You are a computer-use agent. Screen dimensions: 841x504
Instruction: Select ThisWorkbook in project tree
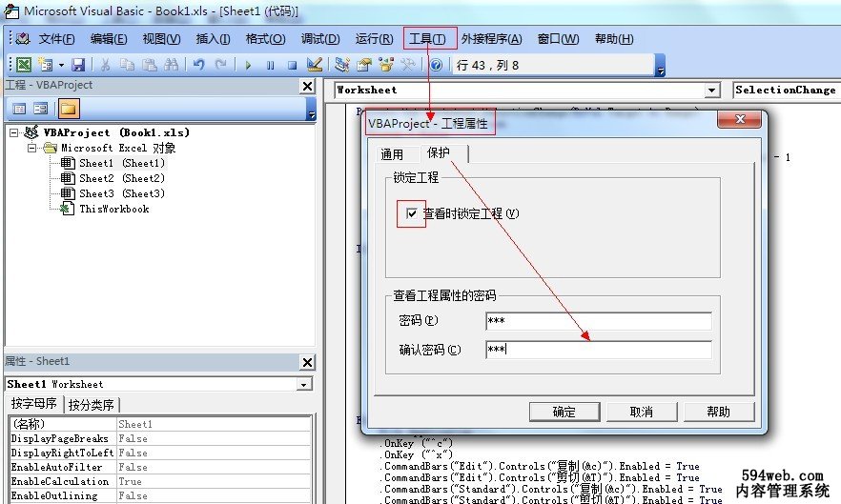tap(113, 209)
